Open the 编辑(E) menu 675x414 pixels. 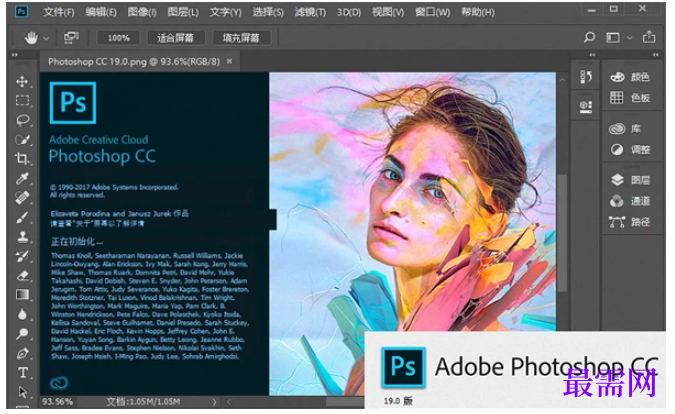pos(101,12)
